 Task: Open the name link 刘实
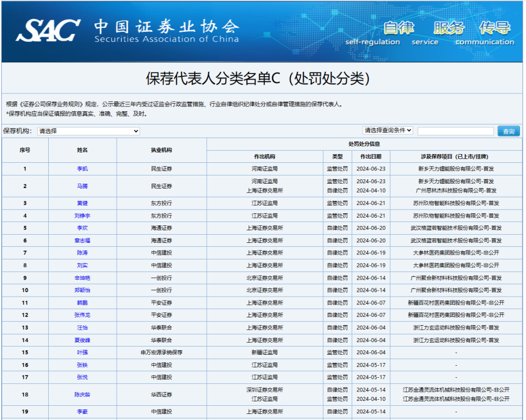point(82,265)
